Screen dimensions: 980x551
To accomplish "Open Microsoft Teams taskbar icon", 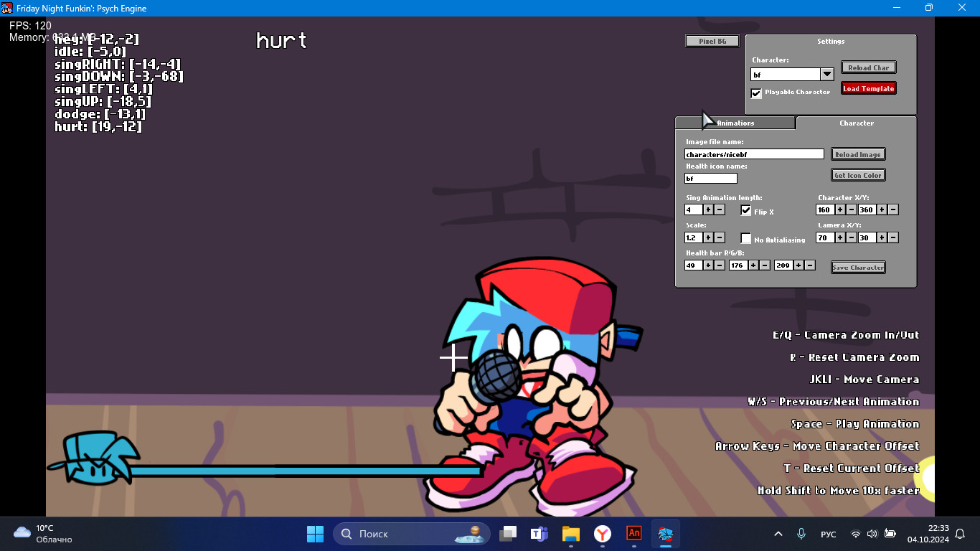I will (539, 534).
